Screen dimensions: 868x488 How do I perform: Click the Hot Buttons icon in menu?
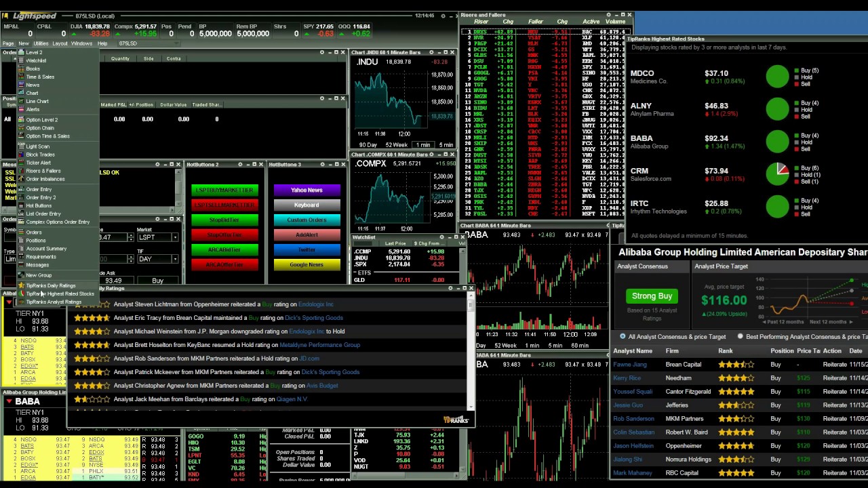[21, 205]
